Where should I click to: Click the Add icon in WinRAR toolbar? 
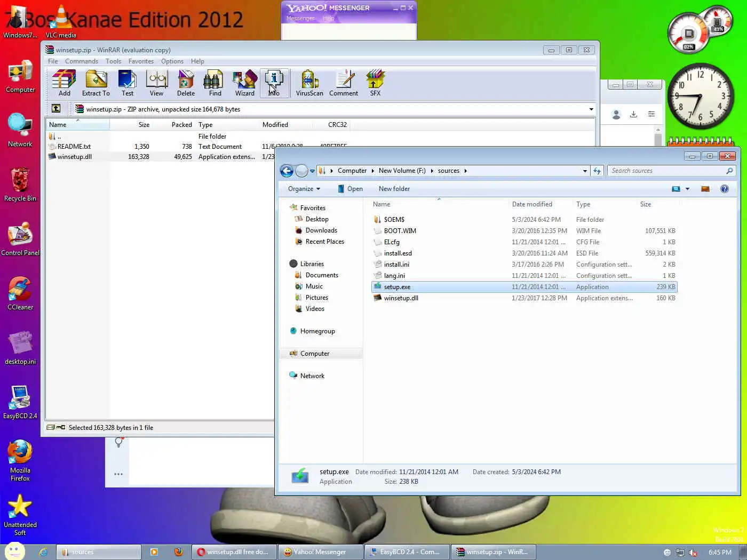64,83
